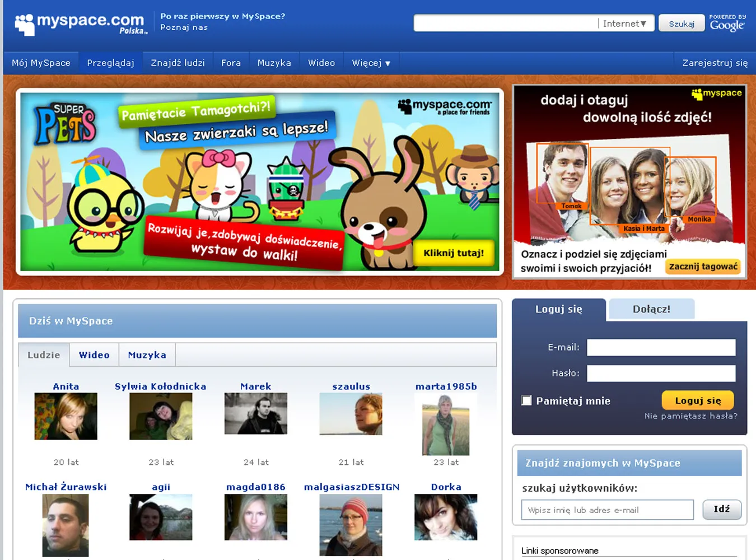This screenshot has width=756, height=560.
Task: Click the yellow Loguj się button
Action: tap(697, 400)
